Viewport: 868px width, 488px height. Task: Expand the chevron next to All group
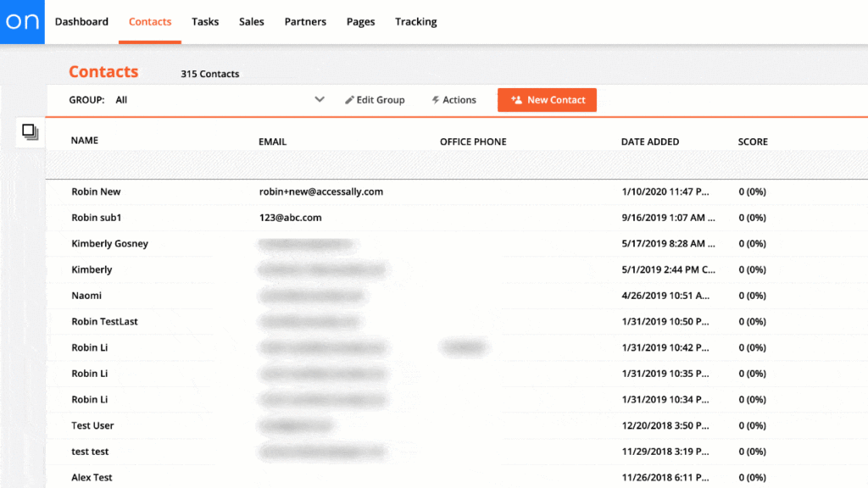tap(320, 99)
